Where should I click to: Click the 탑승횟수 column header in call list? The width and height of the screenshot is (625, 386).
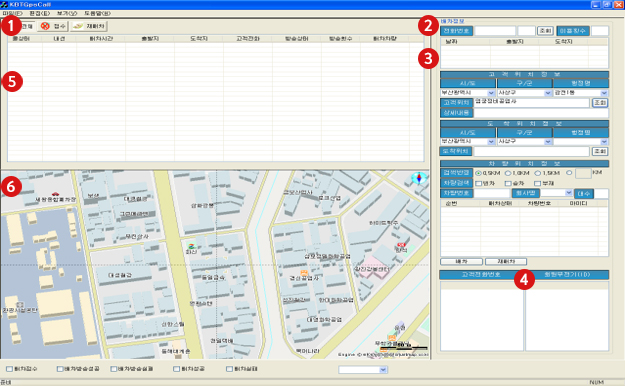point(340,39)
